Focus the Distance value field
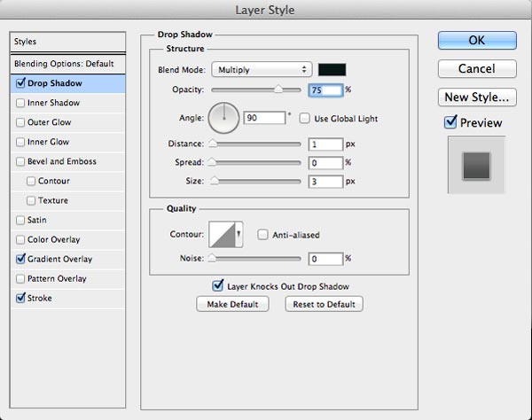 tap(325, 144)
